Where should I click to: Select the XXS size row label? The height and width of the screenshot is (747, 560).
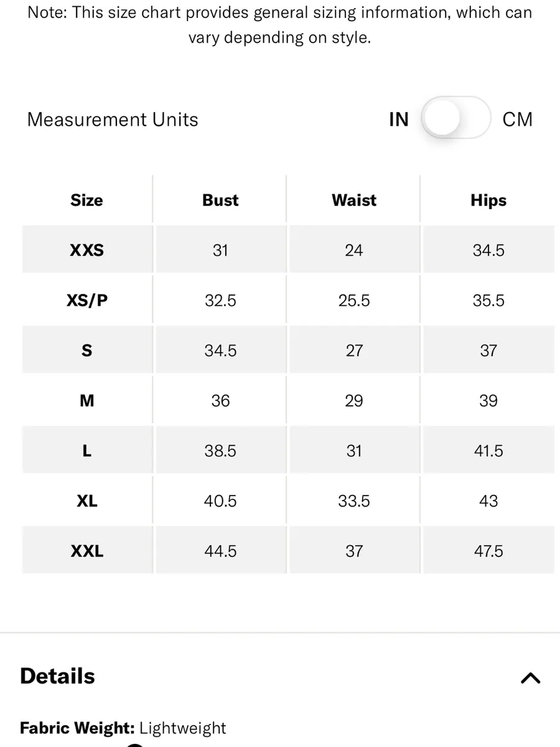click(87, 250)
